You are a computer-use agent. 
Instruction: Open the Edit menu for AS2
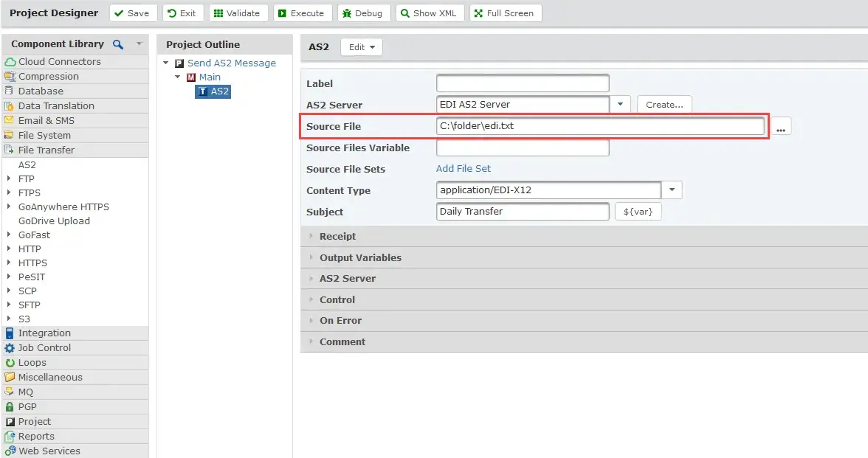pos(361,47)
